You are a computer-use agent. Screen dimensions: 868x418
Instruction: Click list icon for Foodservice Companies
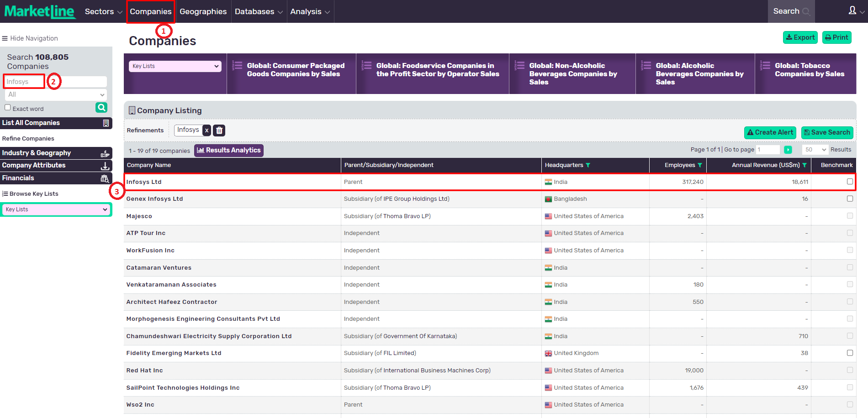(x=366, y=65)
